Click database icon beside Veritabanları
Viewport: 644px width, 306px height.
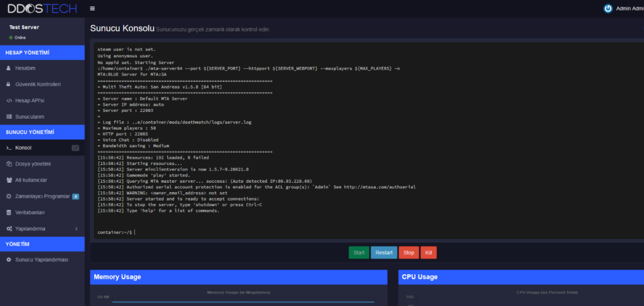[x=9, y=213]
